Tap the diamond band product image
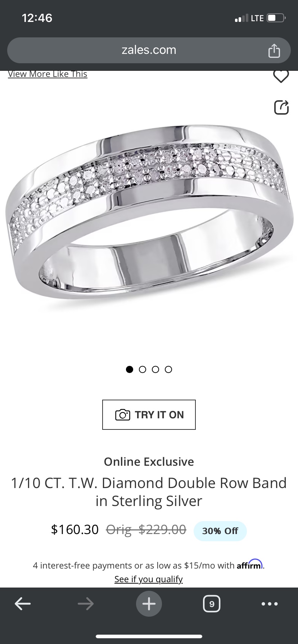This screenshot has width=298, height=644. tap(149, 216)
